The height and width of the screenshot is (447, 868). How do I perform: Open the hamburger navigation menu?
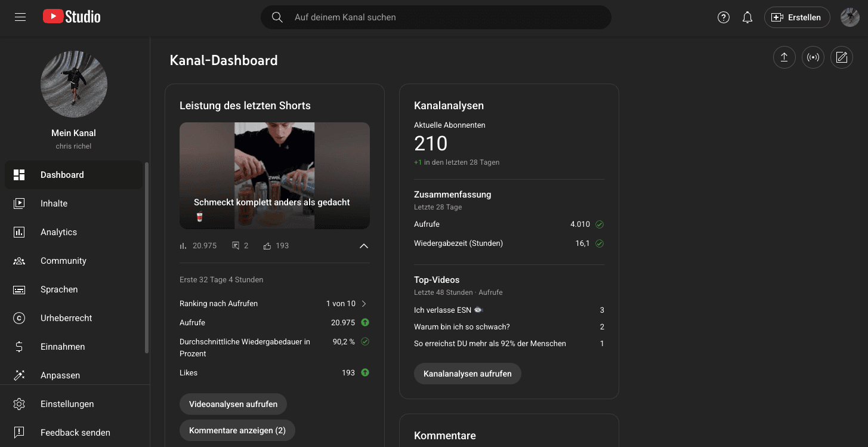click(20, 17)
